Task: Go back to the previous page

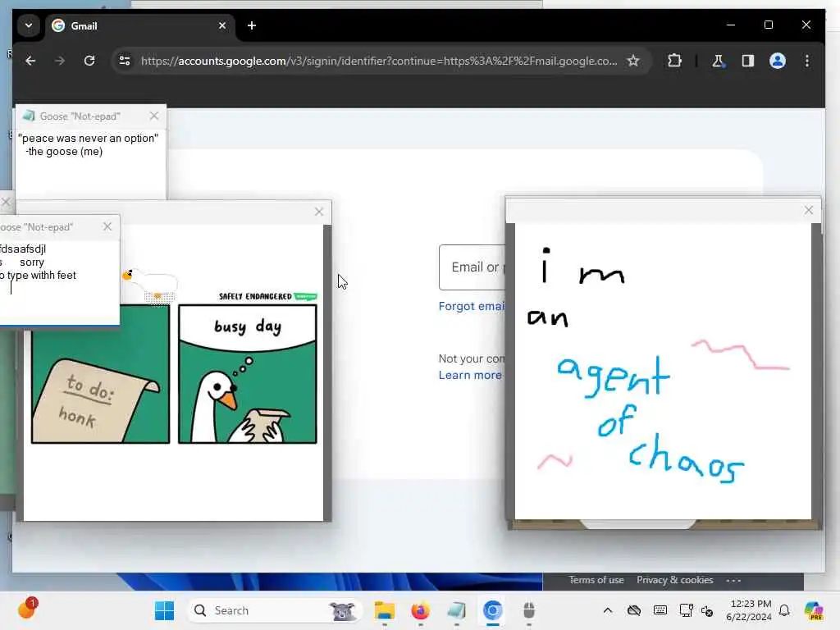Action: 30,61
